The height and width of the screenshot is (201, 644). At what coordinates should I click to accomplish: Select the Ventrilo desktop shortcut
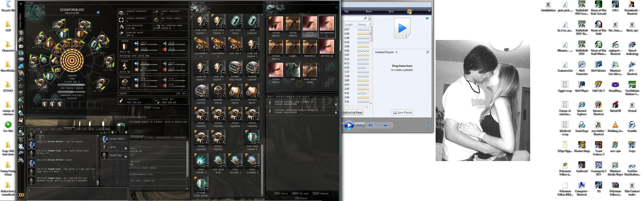point(632,127)
